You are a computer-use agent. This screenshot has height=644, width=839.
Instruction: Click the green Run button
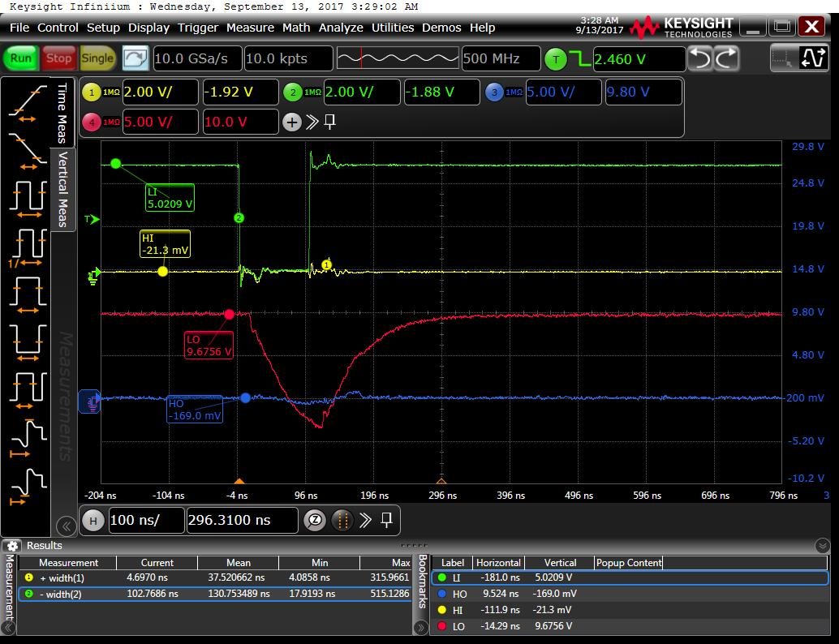21,58
